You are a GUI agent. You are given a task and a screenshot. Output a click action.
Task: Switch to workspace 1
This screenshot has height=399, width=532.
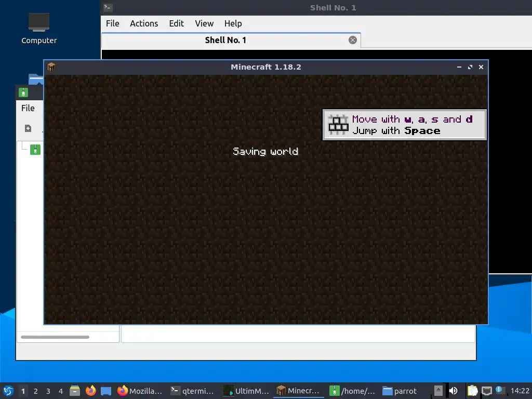tap(23, 391)
